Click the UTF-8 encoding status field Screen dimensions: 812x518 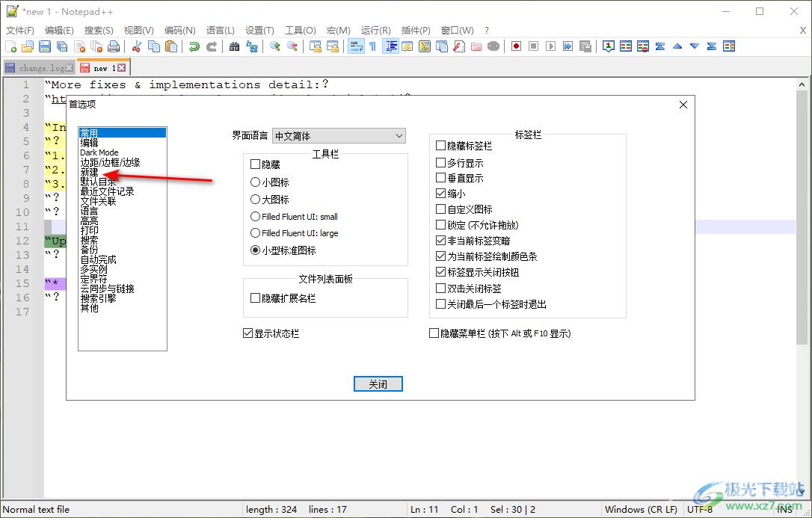pyautogui.click(x=700, y=509)
